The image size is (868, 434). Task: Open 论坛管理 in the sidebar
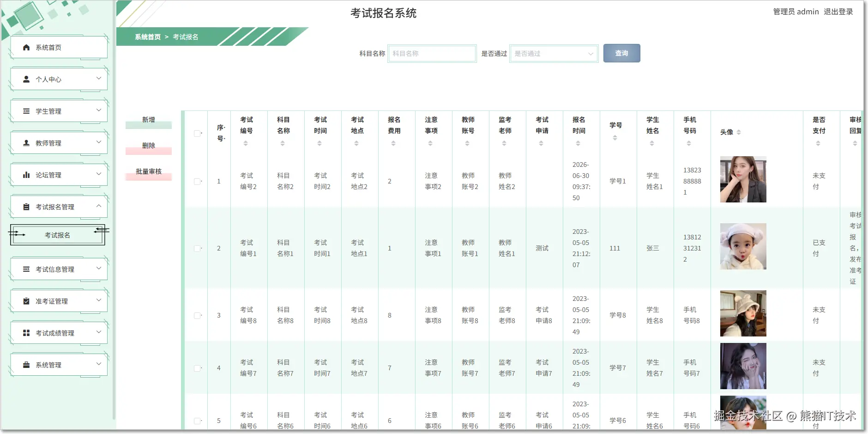click(x=59, y=175)
